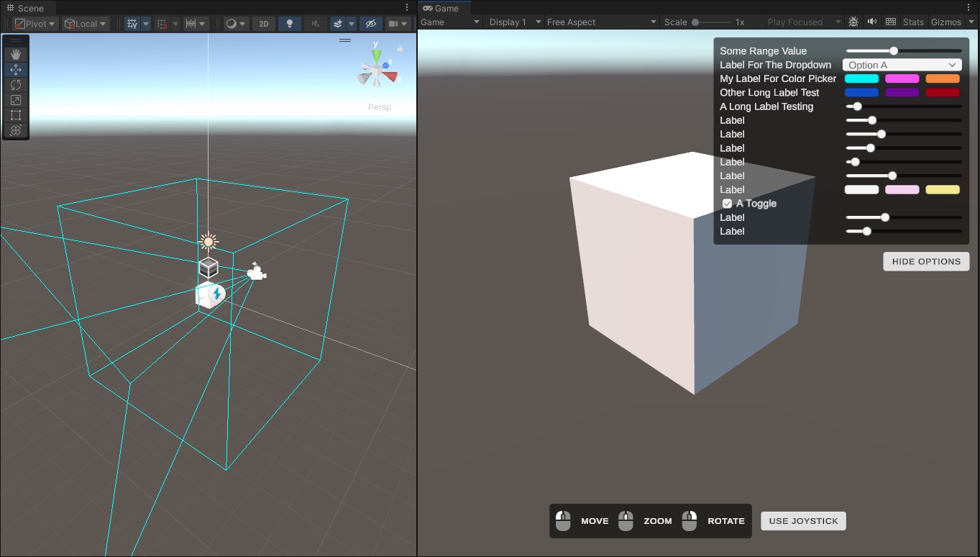
Task: Toggle the rotation lock on orientation gizmo
Action: pyautogui.click(x=400, y=48)
